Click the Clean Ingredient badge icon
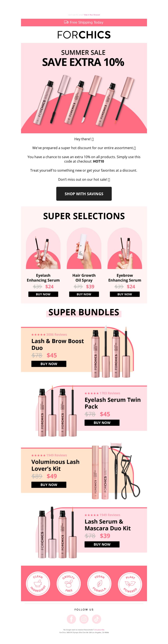The height and width of the screenshot is (644, 168). click(38, 584)
